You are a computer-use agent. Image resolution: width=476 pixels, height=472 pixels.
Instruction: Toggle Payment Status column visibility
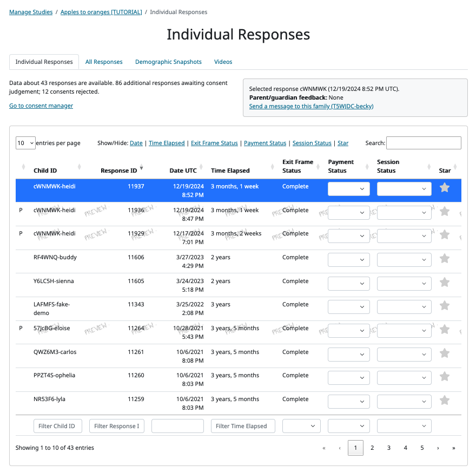(x=265, y=143)
